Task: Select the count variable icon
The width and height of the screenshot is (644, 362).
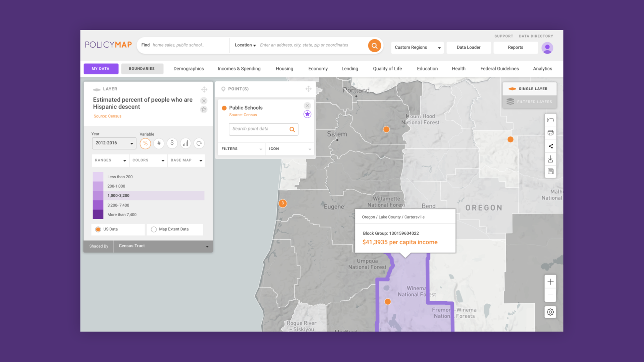Action: click(x=158, y=143)
